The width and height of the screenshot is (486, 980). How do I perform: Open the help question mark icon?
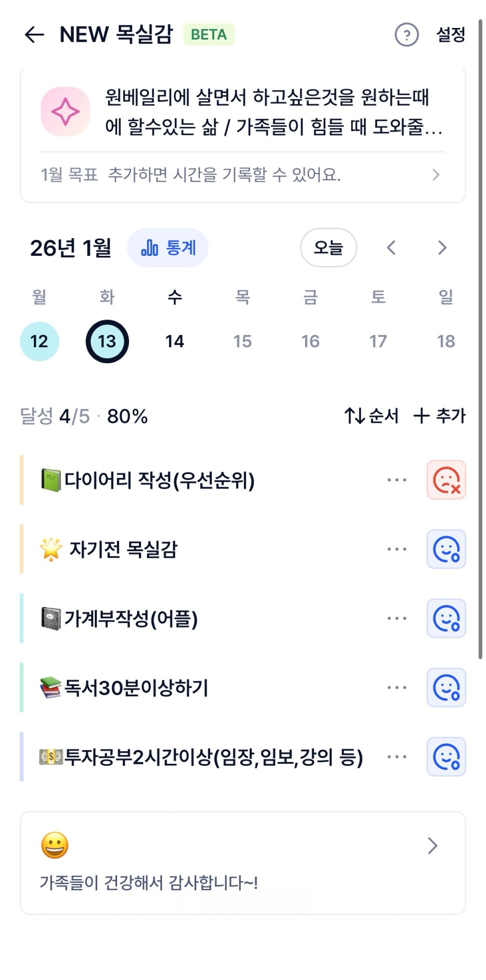pos(406,35)
